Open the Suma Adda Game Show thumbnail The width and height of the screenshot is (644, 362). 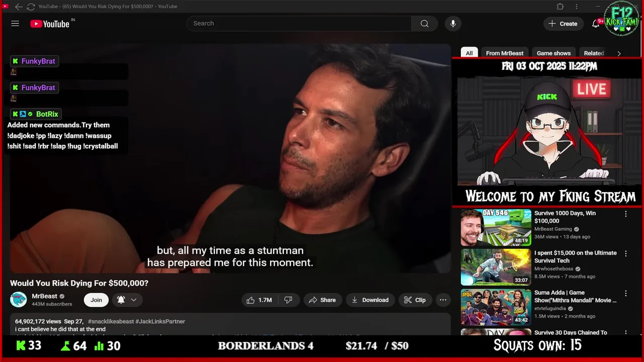(x=496, y=307)
